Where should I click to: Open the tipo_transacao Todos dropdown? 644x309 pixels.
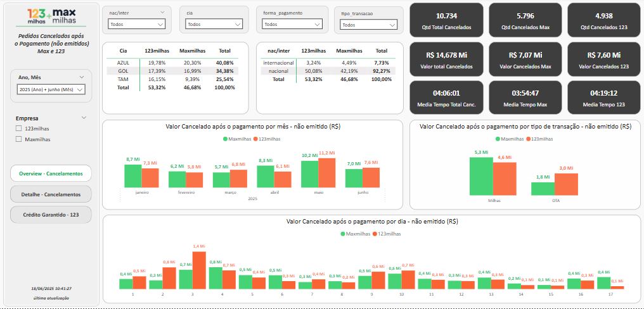368,25
